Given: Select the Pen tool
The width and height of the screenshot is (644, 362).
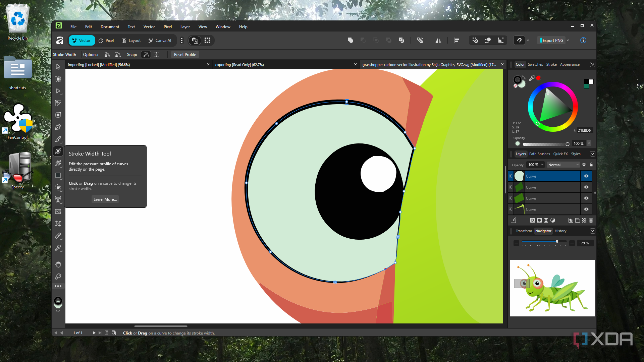Looking at the screenshot, I should pyautogui.click(x=58, y=127).
